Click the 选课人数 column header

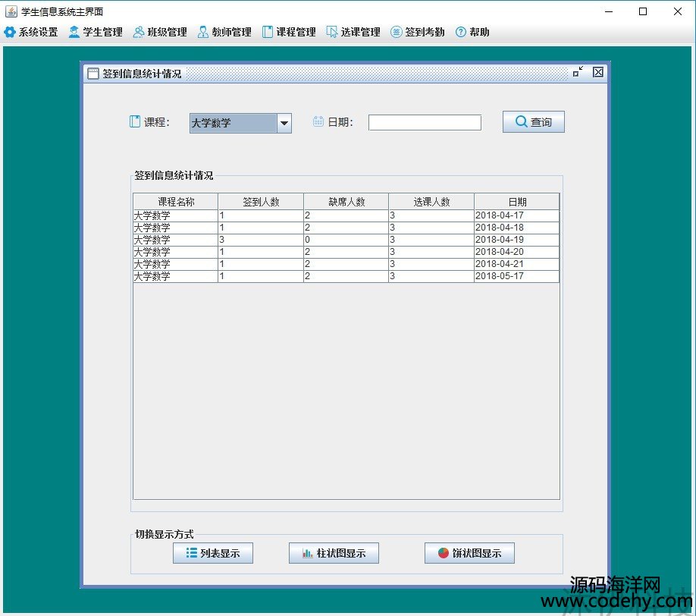click(x=431, y=202)
